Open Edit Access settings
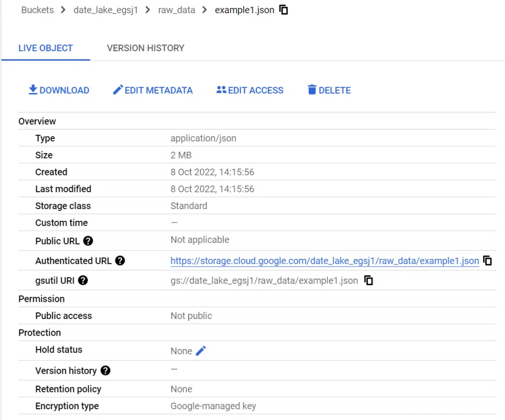The height and width of the screenshot is (420, 505). pos(250,90)
